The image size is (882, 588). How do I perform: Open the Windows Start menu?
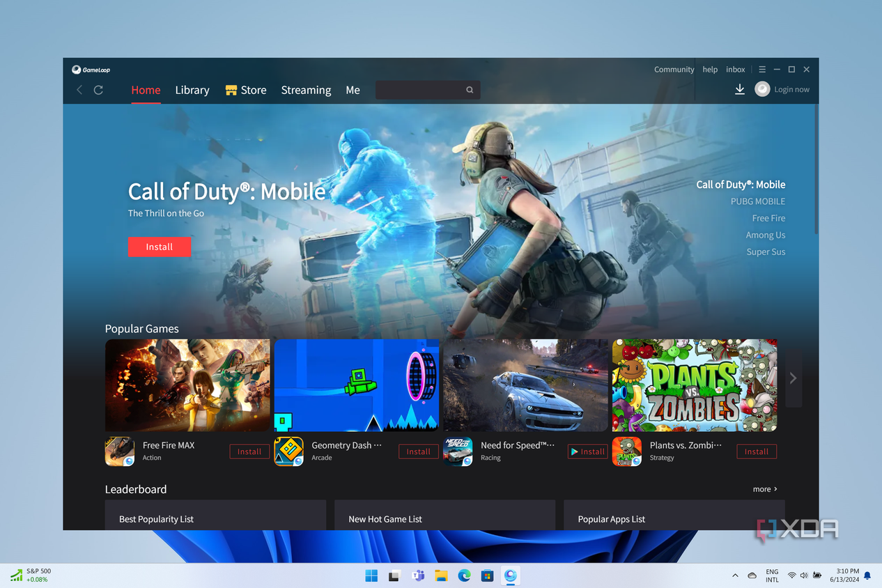pyautogui.click(x=371, y=575)
